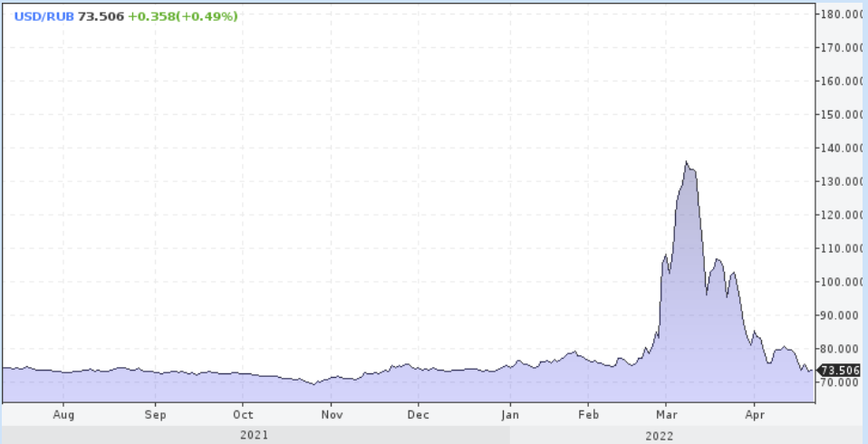The image size is (868, 444).
Task: Click the 100.000 level on the price axis
Action: 842,282
